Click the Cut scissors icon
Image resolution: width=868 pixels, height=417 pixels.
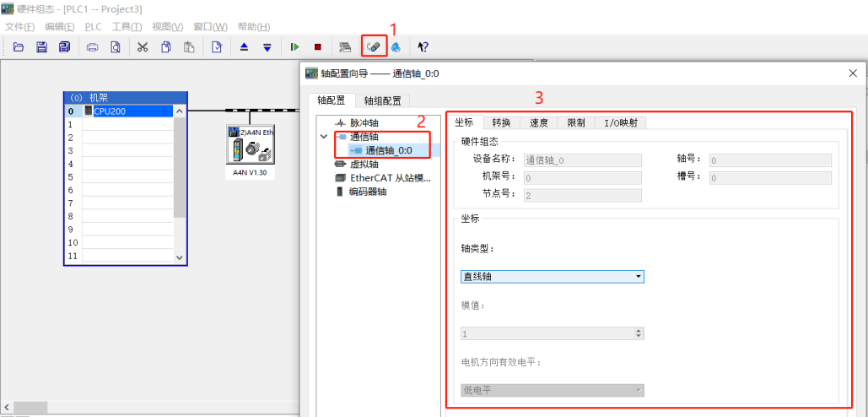[143, 47]
